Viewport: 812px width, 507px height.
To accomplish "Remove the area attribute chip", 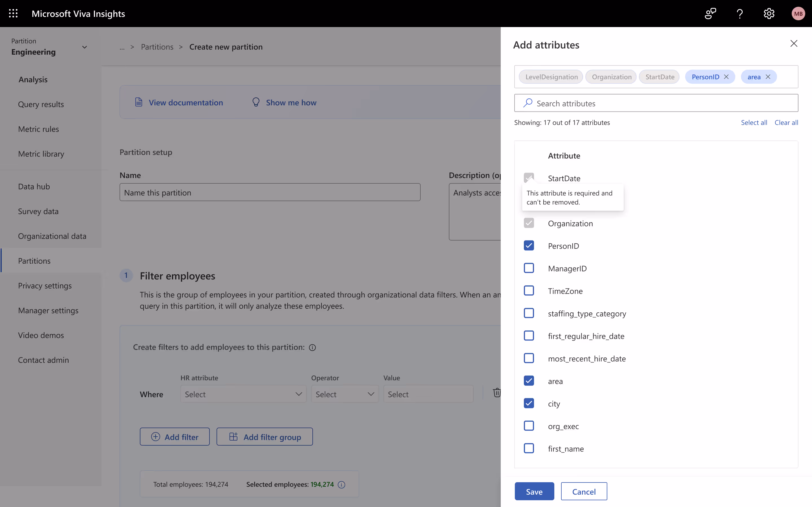I will click(x=768, y=76).
